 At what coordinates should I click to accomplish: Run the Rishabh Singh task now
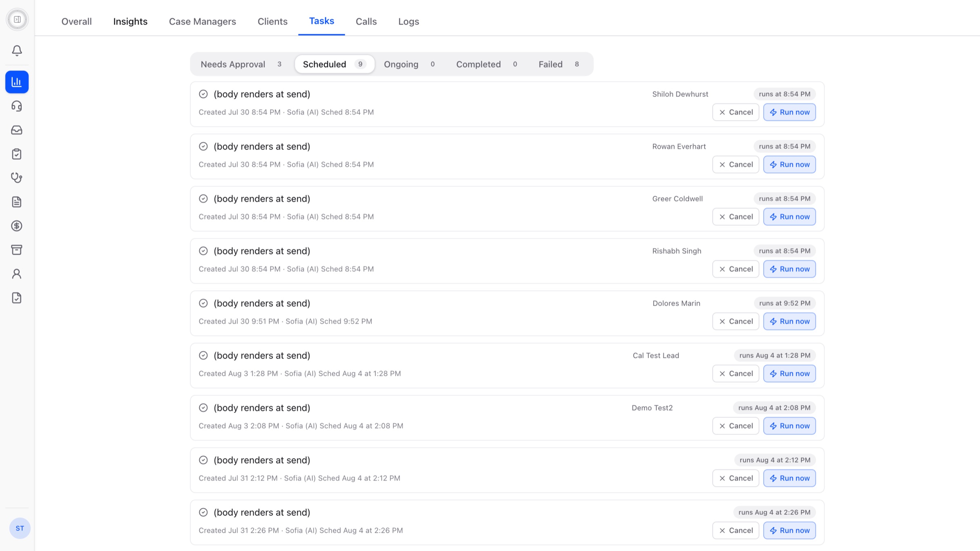tap(790, 269)
